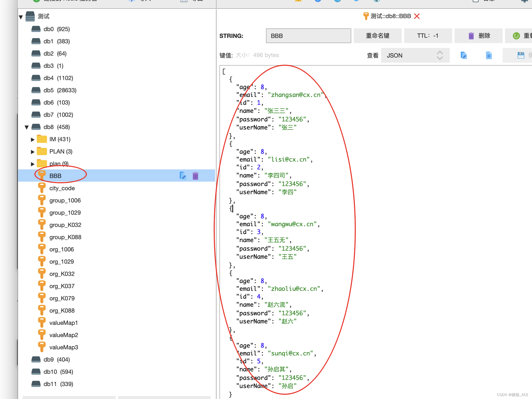Open the org_1006 key
Screen dimensions: 532x399
(61, 249)
